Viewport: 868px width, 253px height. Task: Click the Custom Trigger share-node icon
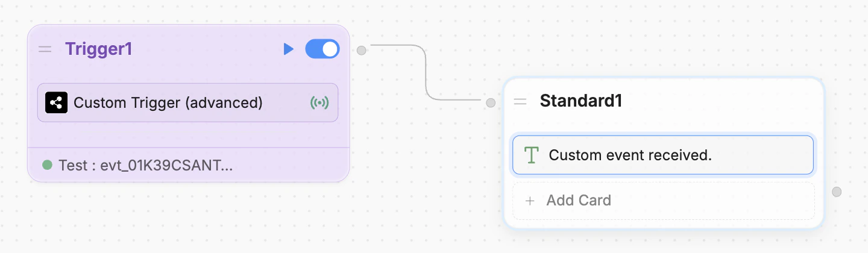[x=56, y=103]
